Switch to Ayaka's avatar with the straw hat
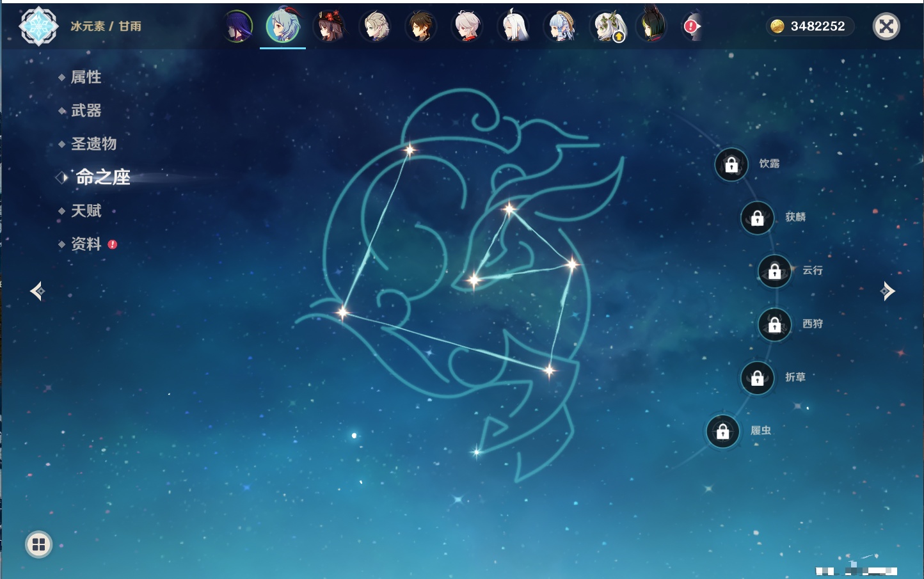Viewport: 924px width, 579px height. click(561, 26)
